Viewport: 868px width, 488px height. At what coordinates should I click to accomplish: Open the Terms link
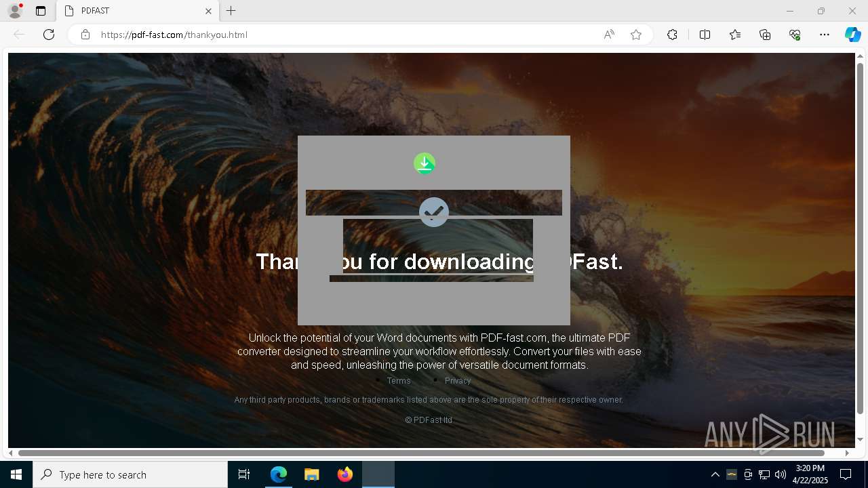[x=399, y=381]
